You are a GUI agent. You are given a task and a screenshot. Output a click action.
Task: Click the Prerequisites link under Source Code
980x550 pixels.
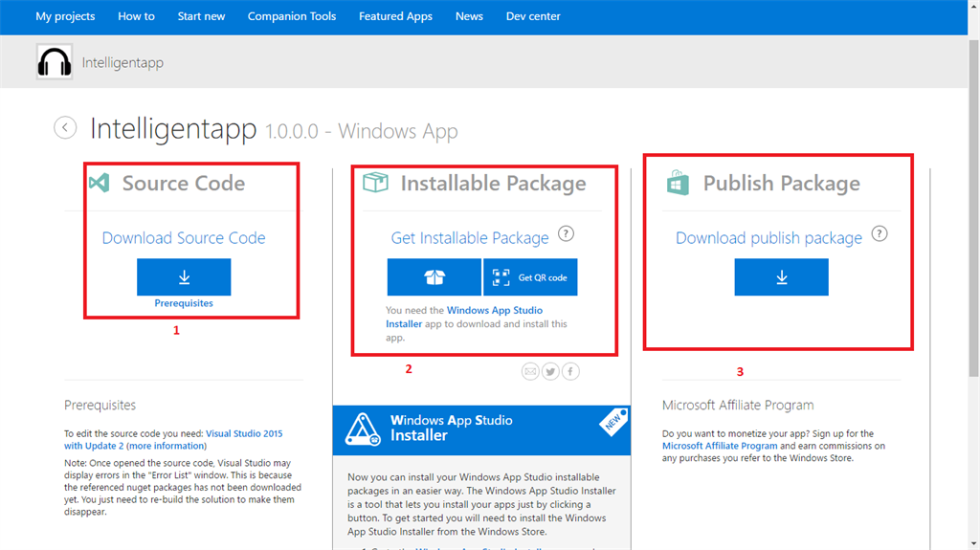[184, 303]
